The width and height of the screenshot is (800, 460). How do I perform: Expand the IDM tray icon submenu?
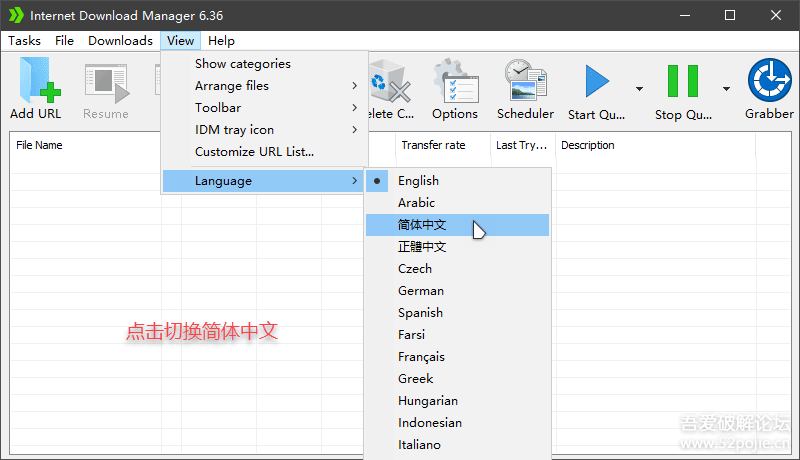click(265, 130)
